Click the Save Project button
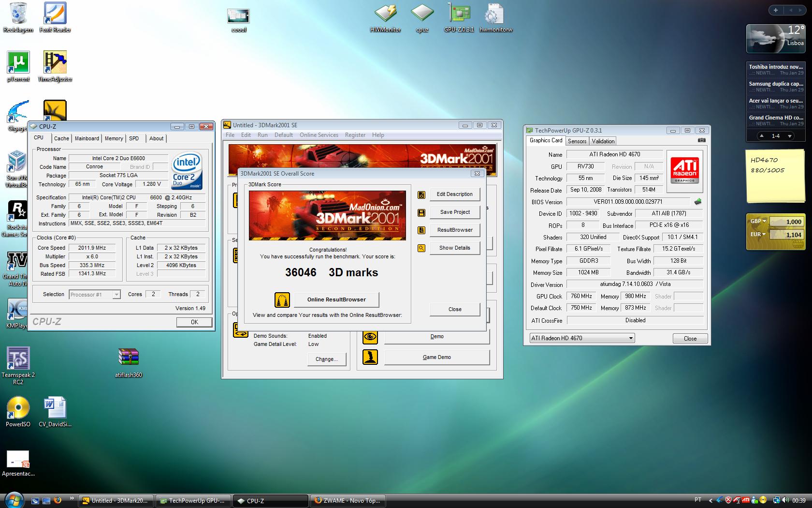This screenshot has width=812, height=508. click(455, 212)
